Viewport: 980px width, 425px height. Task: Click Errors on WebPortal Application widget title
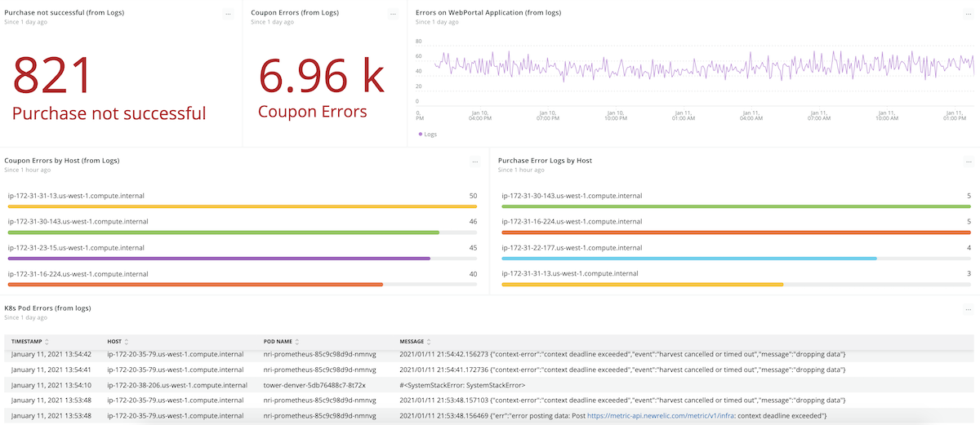tap(488, 12)
